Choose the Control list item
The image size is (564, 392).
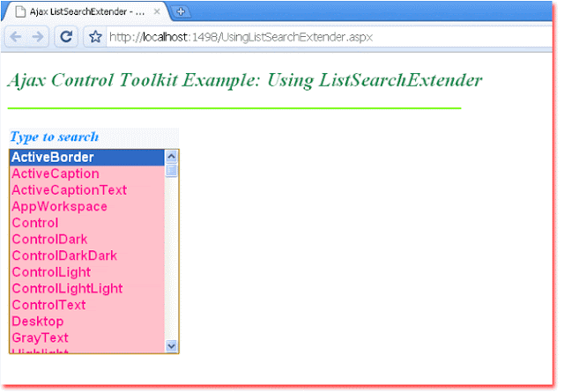click(x=87, y=223)
